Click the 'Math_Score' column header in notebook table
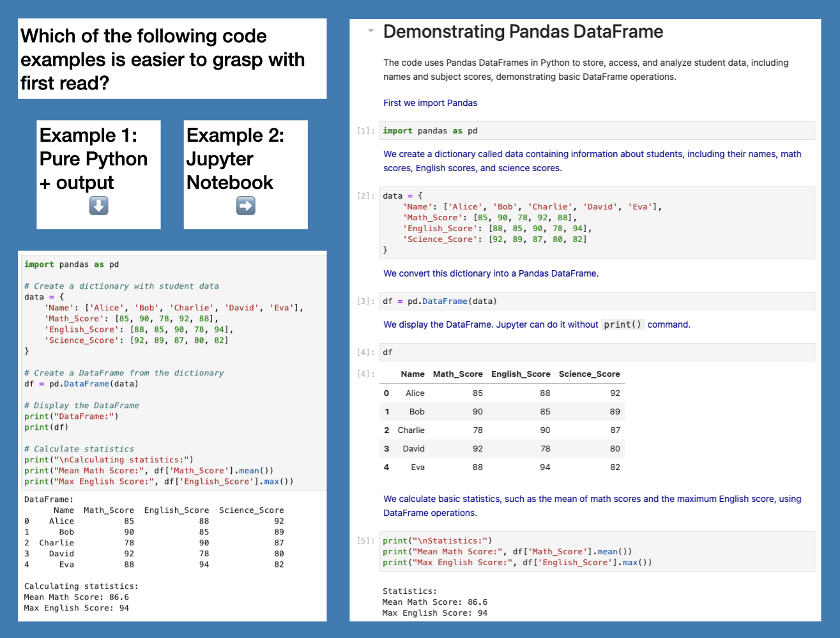The height and width of the screenshot is (638, 840). click(x=458, y=374)
